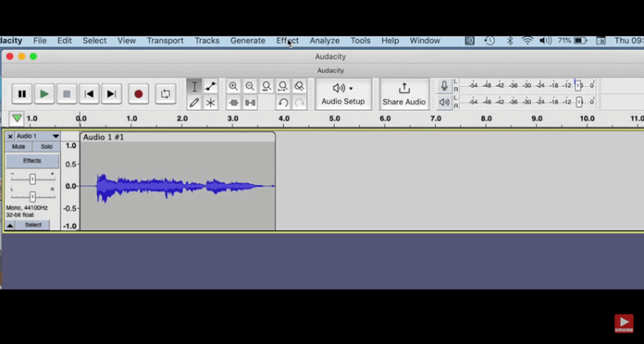Click the speaker playback meter icon
Viewport: 644px width, 344px height.
coord(444,103)
